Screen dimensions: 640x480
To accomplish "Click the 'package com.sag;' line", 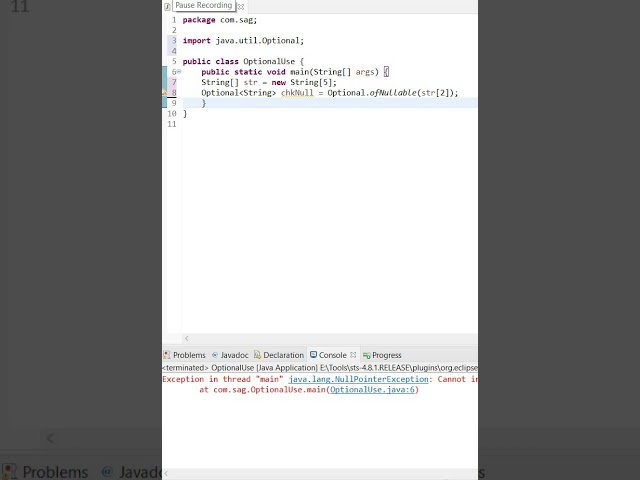I will pyautogui.click(x=220, y=20).
